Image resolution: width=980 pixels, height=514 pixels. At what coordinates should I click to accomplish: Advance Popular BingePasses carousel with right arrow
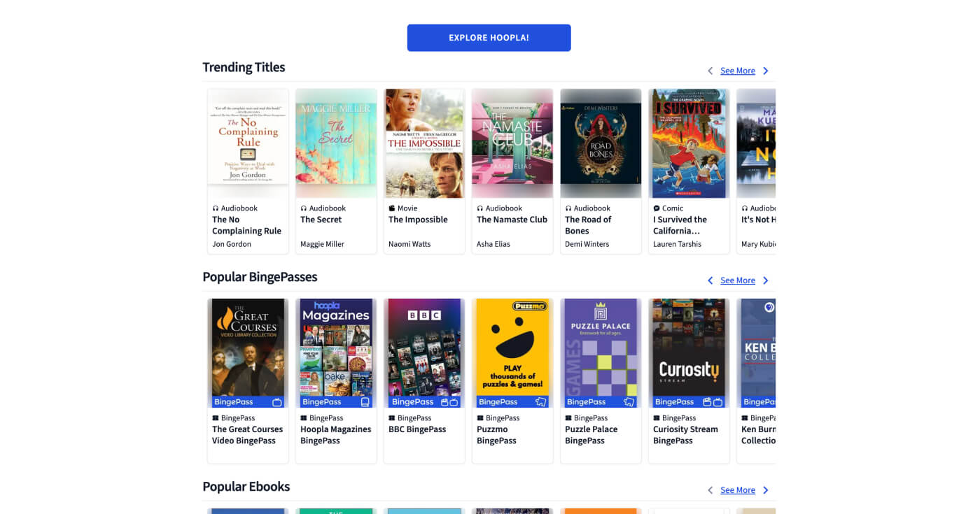(x=765, y=280)
